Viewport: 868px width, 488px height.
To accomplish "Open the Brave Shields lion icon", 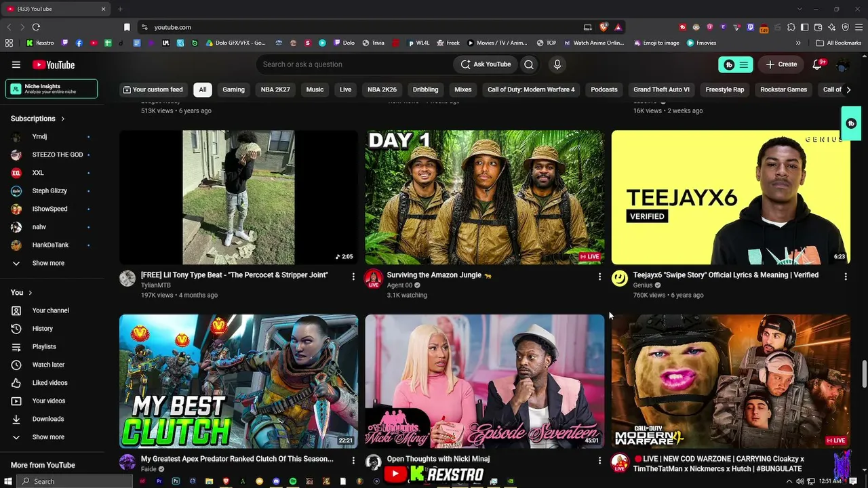I will pyautogui.click(x=604, y=27).
